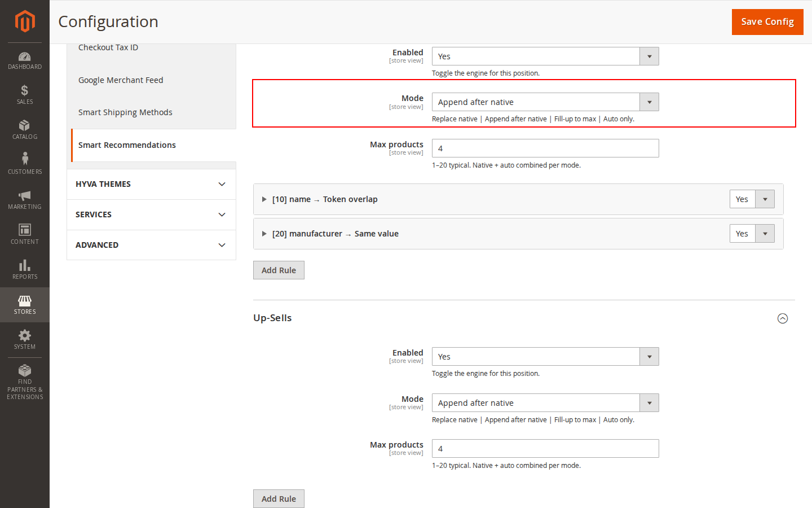This screenshot has height=508, width=812.
Task: Save the configuration with Save Config
Action: (767, 22)
